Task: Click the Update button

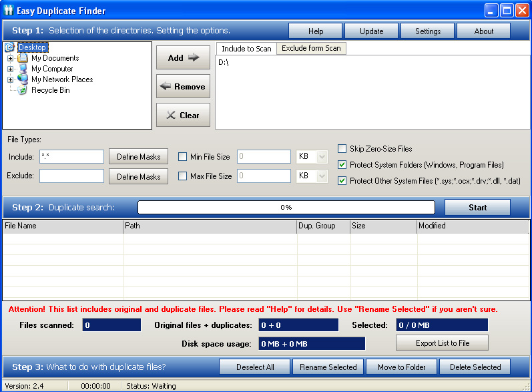Action: (x=371, y=31)
